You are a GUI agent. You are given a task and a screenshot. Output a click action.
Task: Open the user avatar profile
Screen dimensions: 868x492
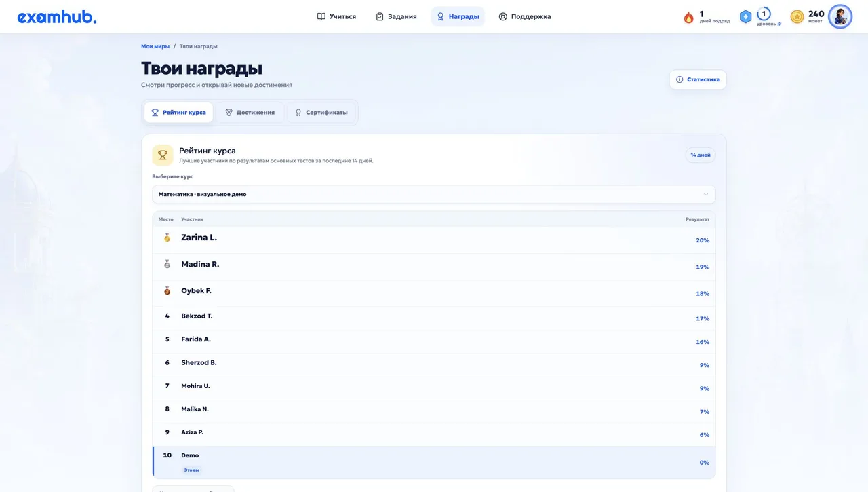point(840,16)
